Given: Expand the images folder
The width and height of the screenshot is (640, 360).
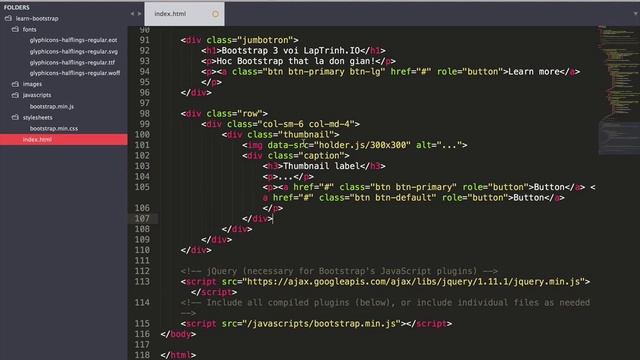Looking at the screenshot, I should click(x=15, y=84).
